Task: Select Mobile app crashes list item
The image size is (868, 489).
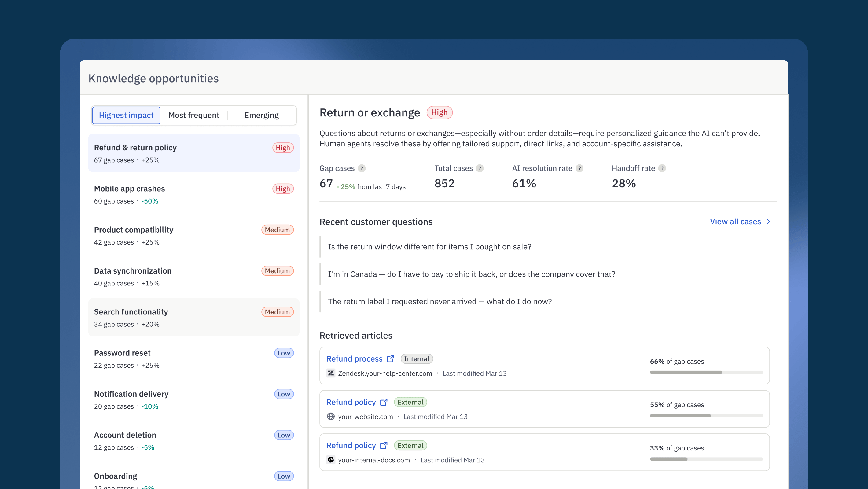Action: click(x=193, y=194)
